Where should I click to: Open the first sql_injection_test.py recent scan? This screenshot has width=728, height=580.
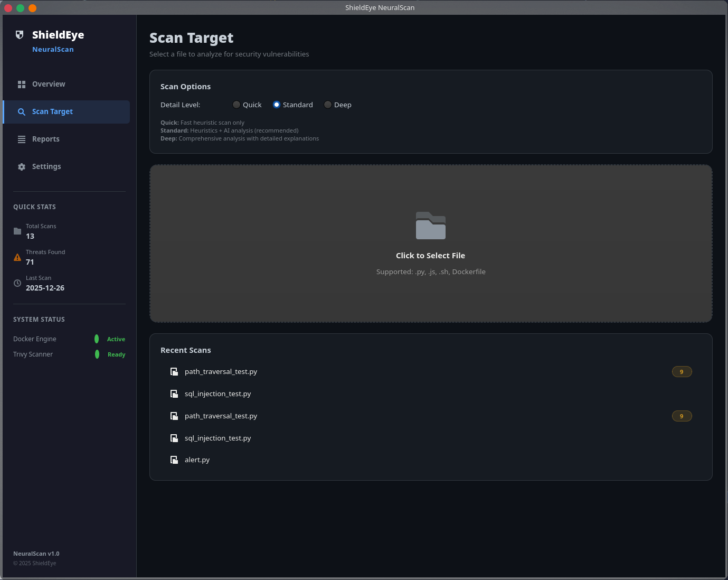click(x=431, y=394)
